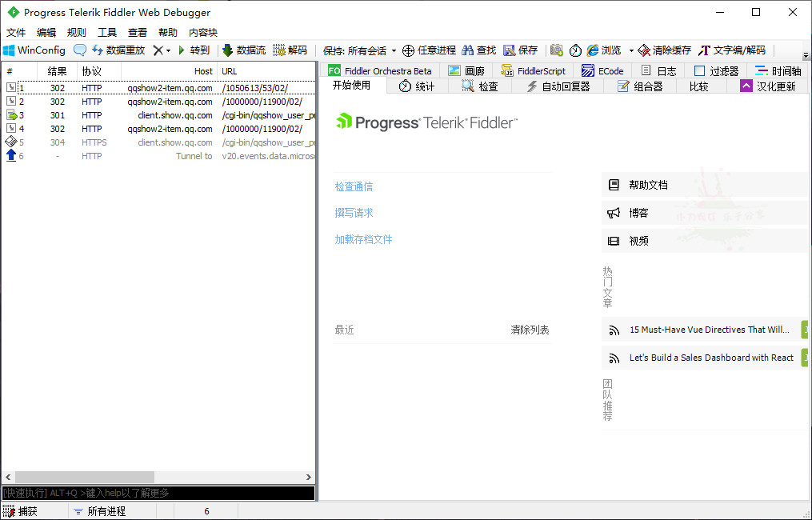Image resolution: width=812 pixels, height=520 pixels.
Task: Open the ECode tab
Action: [x=602, y=71]
